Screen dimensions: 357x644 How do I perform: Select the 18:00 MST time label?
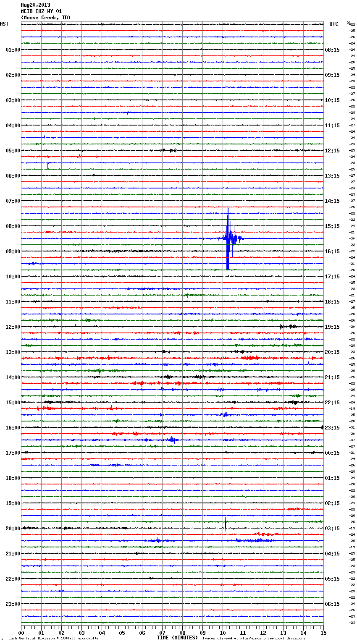click(13, 478)
